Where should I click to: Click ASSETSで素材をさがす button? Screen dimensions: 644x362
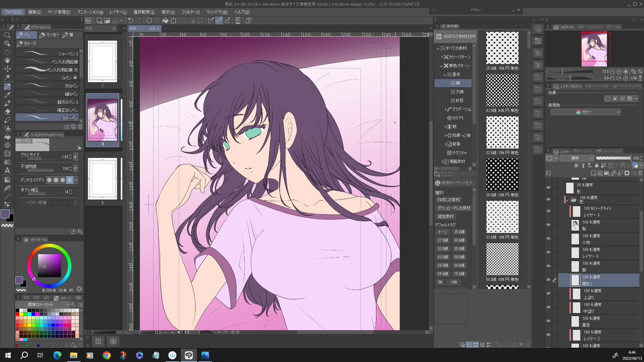pyautogui.click(x=455, y=36)
